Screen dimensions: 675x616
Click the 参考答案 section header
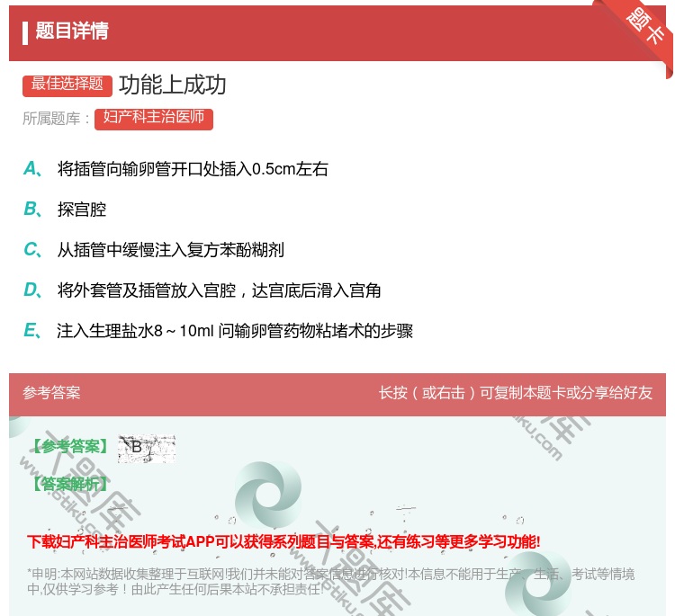coord(51,393)
